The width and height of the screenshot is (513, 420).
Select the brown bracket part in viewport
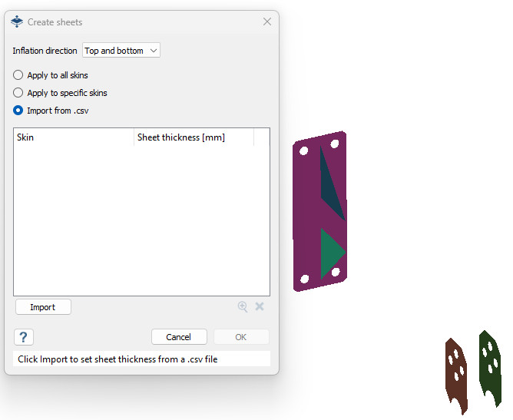pos(455,374)
